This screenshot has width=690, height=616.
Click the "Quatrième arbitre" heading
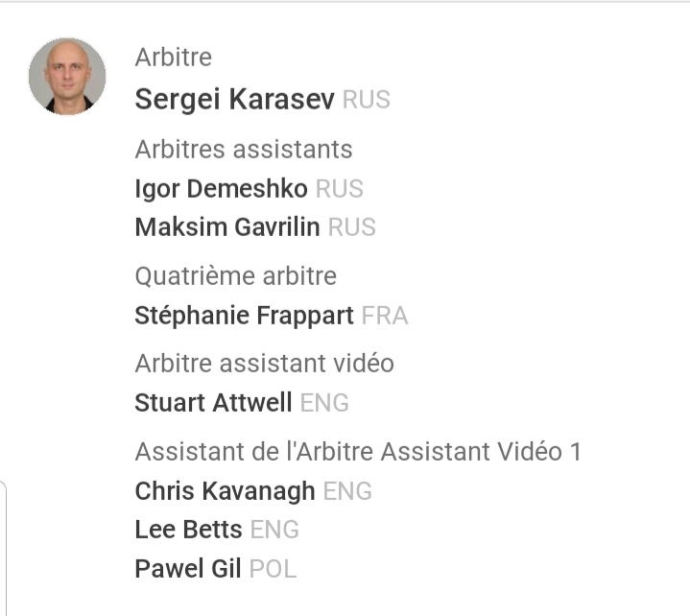[x=235, y=277]
